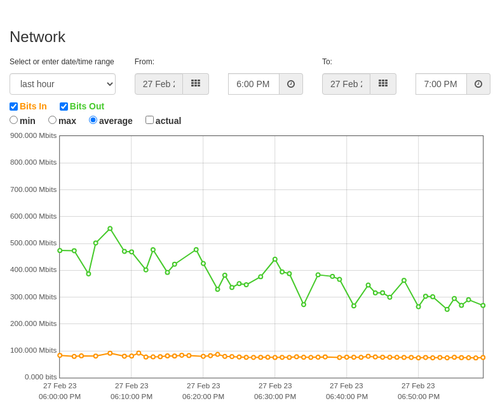Uncheck the Bits In checkbox

pyautogui.click(x=14, y=106)
